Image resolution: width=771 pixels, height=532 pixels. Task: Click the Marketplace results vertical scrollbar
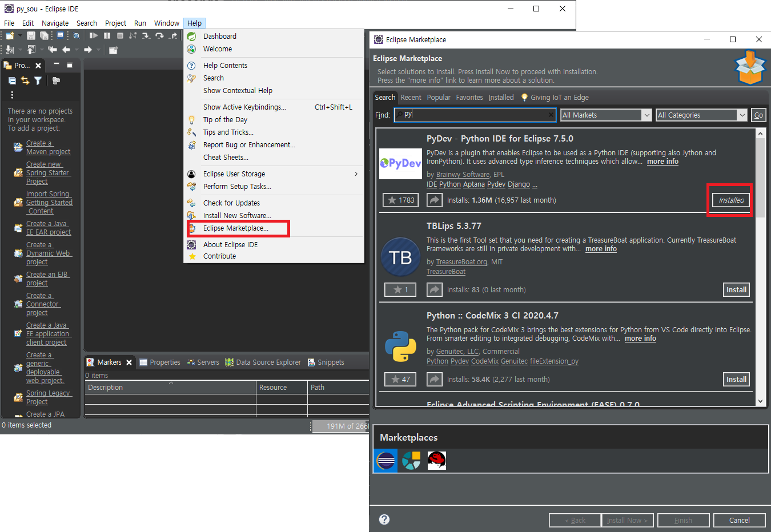(x=760, y=267)
